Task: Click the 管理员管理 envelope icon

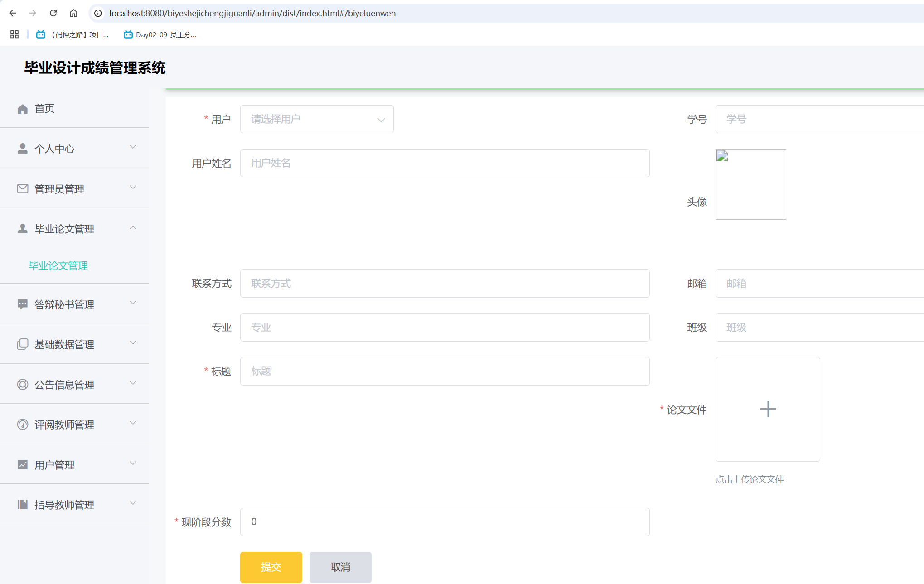Action: 23,188
